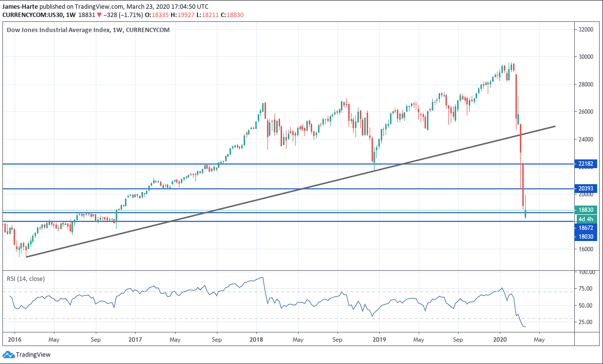
Task: Click the 28000 price axis label
Action: (x=585, y=84)
